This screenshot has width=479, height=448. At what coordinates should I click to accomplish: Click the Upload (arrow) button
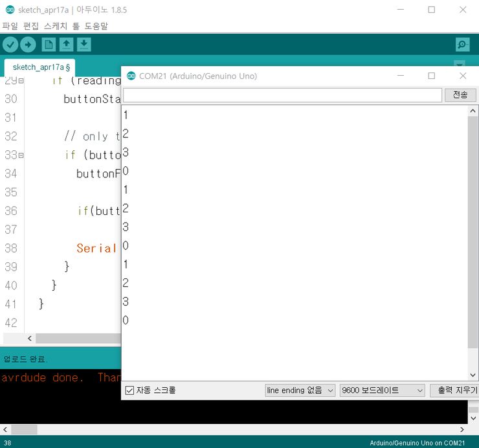(x=28, y=45)
